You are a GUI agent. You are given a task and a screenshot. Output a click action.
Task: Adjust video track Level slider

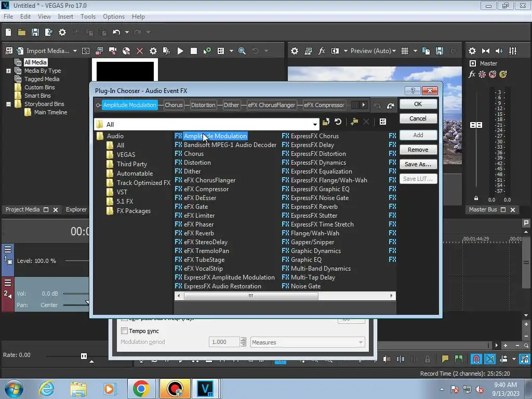click(x=77, y=261)
